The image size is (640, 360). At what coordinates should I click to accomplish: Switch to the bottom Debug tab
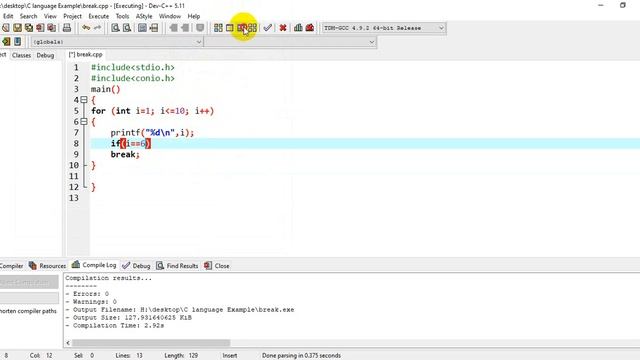point(136,266)
